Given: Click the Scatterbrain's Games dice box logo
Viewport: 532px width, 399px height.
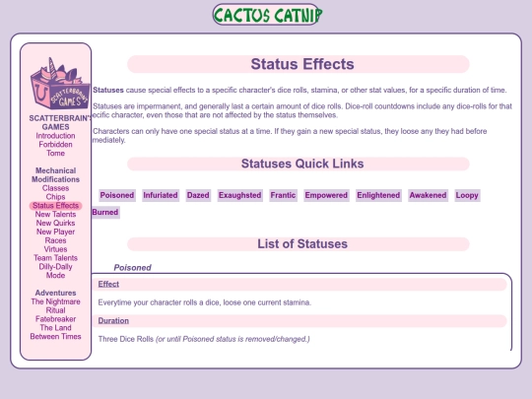Looking at the screenshot, I should tap(60, 84).
